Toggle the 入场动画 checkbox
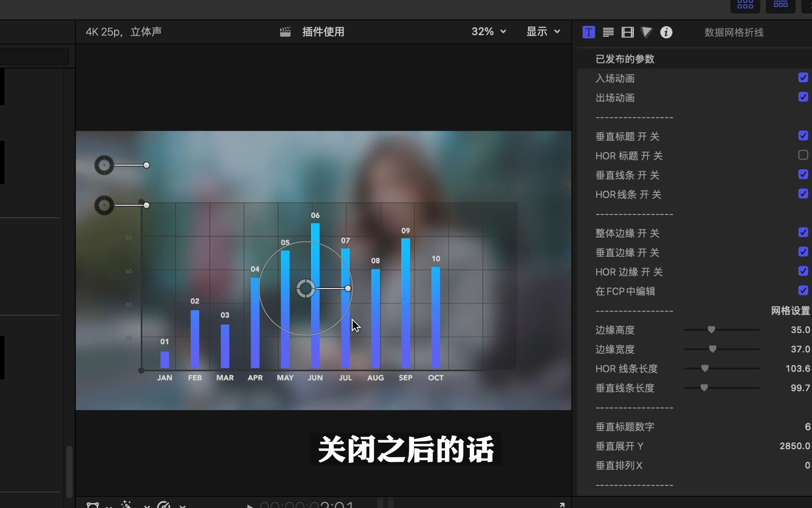812x508 pixels. pyautogui.click(x=803, y=78)
